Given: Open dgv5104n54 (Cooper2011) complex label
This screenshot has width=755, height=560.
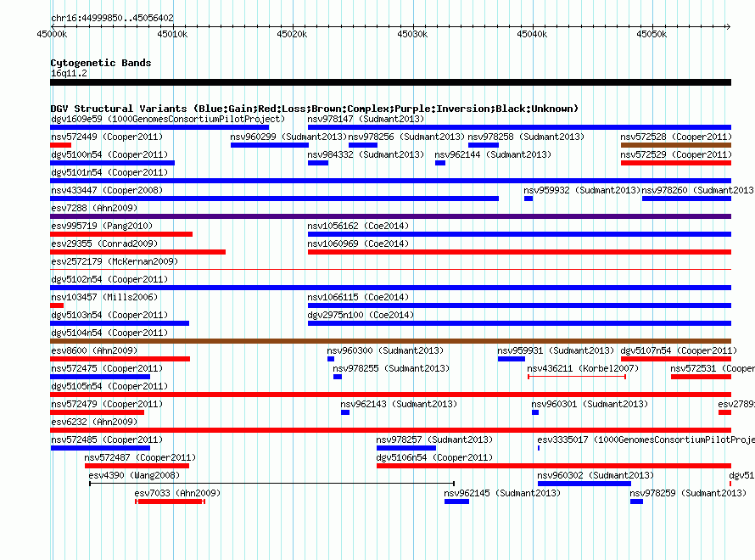Looking at the screenshot, I should click(109, 333).
